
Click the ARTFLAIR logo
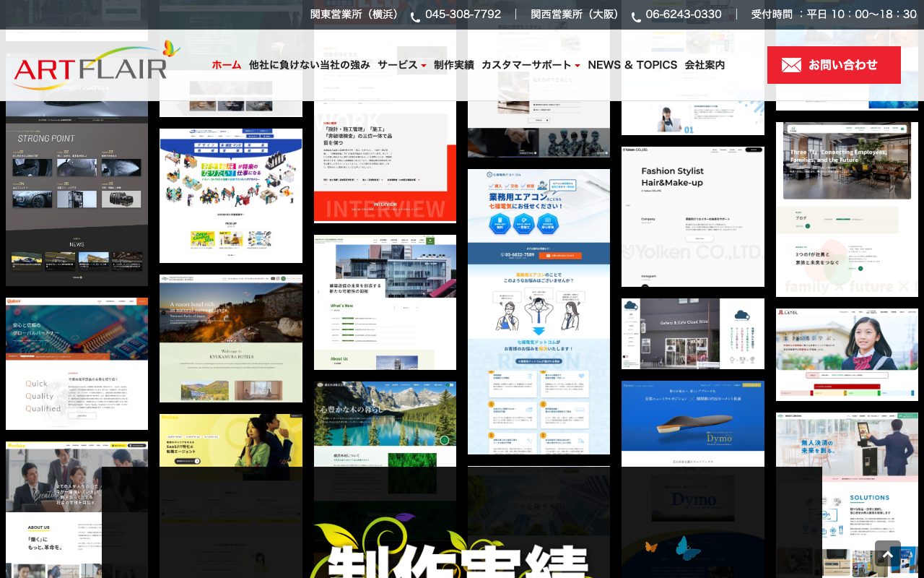[97, 66]
